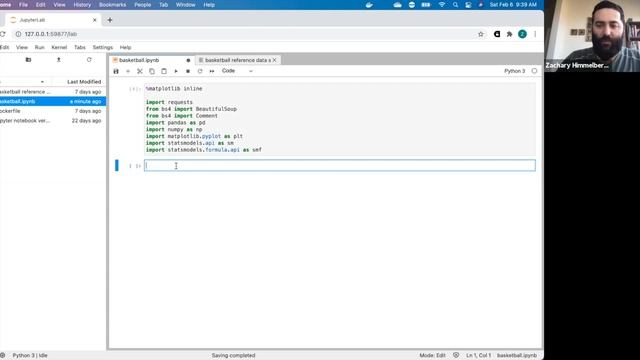Cut the selected cell with scissors icon
The height and width of the screenshot is (360, 640).
140,71
